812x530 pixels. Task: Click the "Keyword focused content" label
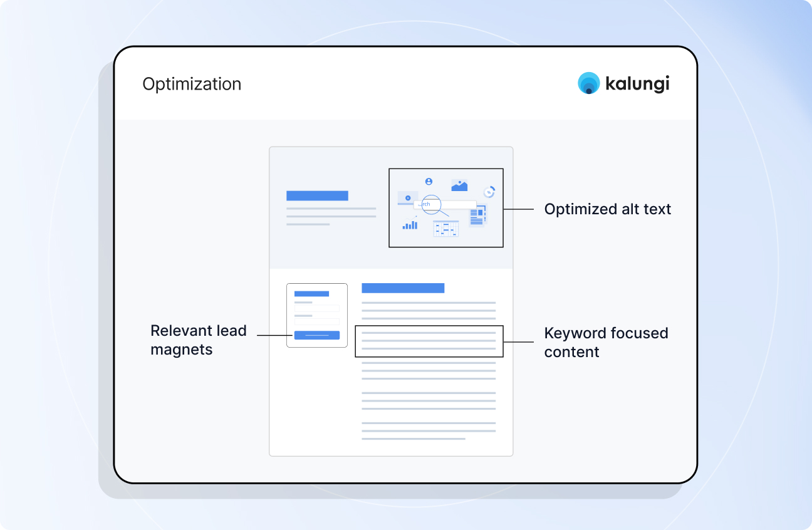606,342
